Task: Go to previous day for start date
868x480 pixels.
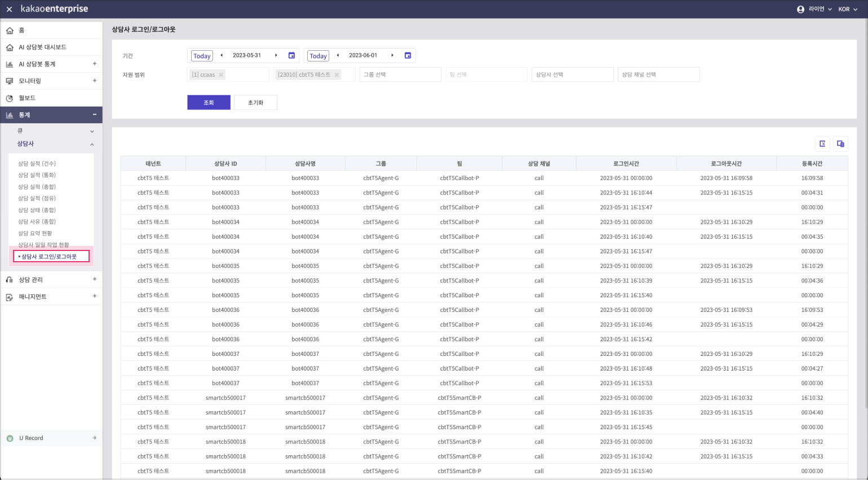Action: pyautogui.click(x=222, y=55)
